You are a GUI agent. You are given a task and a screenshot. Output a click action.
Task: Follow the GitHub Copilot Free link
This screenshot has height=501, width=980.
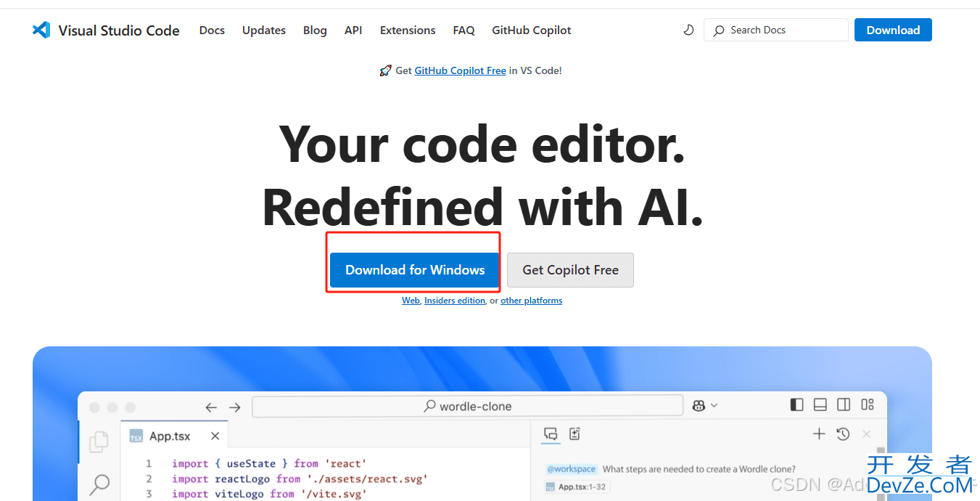(460, 70)
